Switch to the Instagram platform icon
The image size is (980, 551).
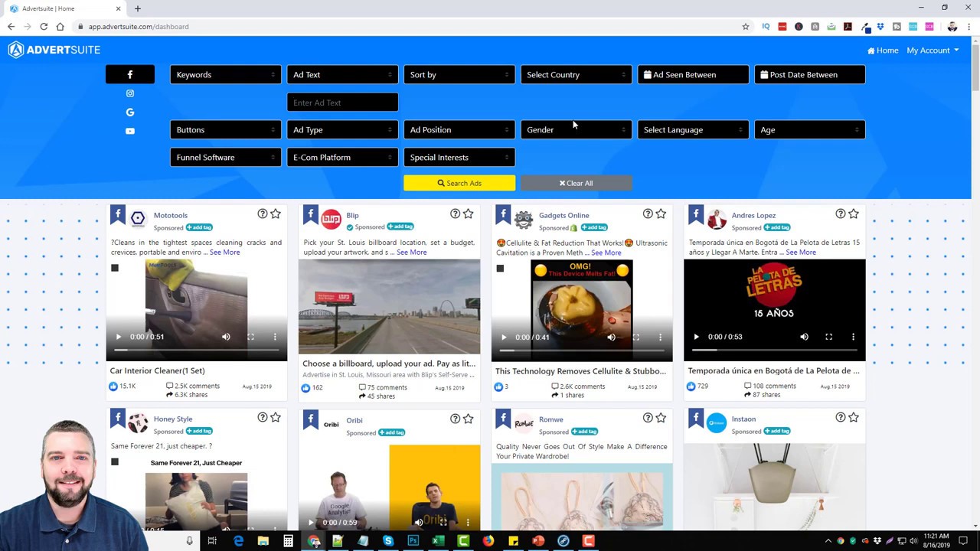pos(129,93)
